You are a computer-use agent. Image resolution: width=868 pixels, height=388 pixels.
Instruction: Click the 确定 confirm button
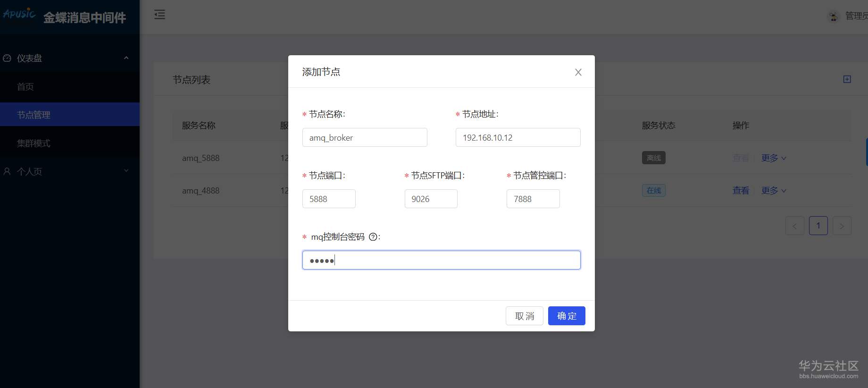coord(567,316)
